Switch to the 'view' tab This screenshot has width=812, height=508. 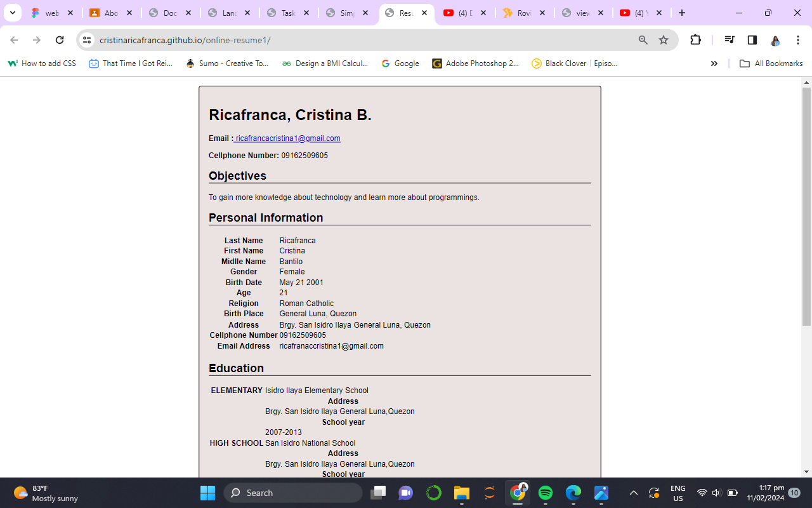[583, 13]
